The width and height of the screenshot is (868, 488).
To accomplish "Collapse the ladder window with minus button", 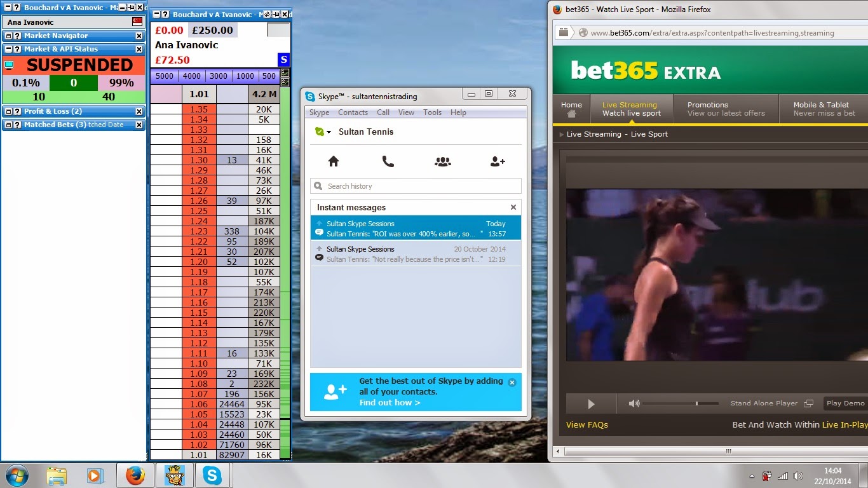I will pyautogui.click(x=156, y=15).
